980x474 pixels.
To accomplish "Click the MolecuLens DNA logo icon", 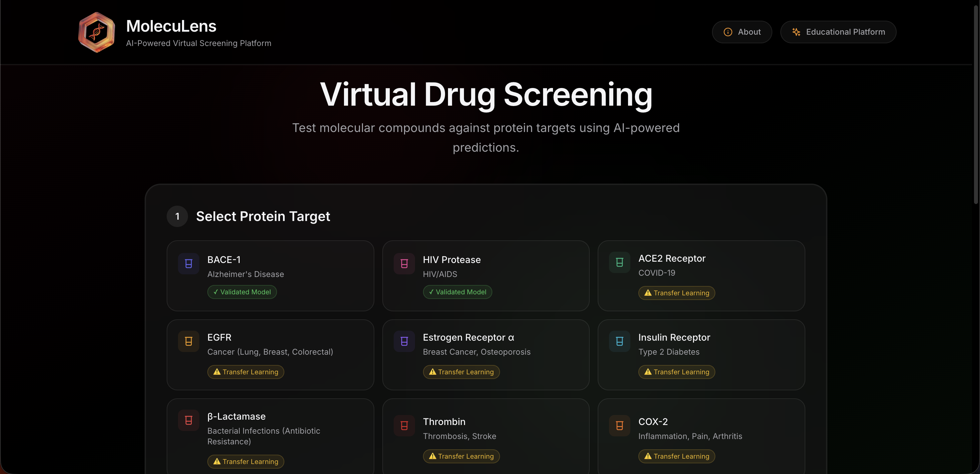I will [x=96, y=32].
